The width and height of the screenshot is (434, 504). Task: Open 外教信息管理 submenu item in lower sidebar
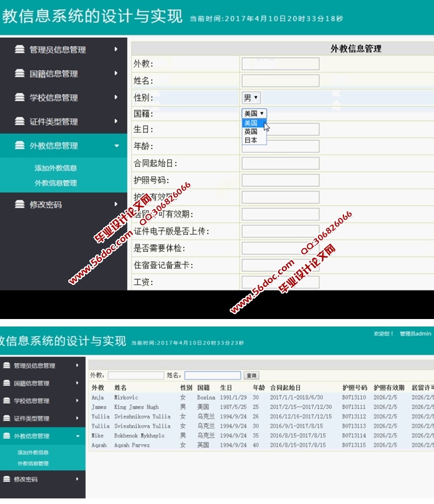[x=33, y=464]
